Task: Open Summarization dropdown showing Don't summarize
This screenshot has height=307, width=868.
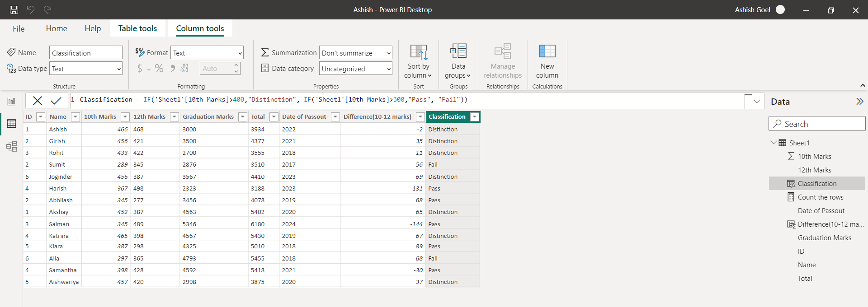Action: point(355,53)
